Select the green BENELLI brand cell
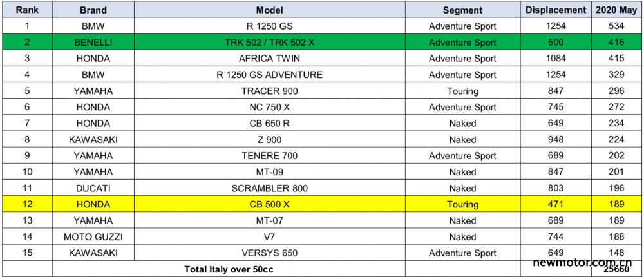This screenshot has width=644, height=277. [93, 43]
